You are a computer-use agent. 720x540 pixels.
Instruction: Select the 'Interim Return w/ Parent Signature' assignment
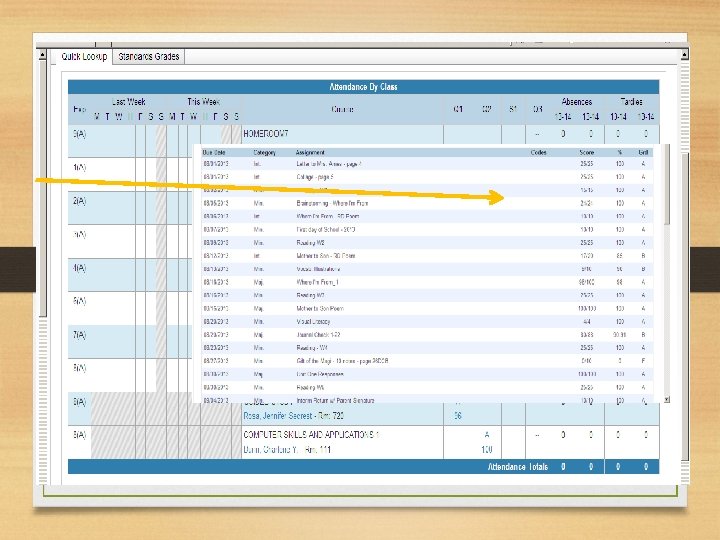(335, 400)
